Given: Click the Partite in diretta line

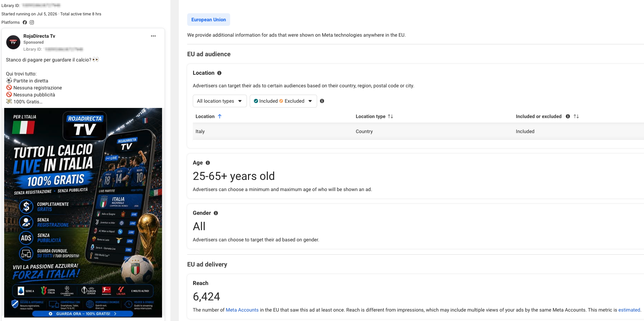Looking at the screenshot, I should (x=27, y=81).
